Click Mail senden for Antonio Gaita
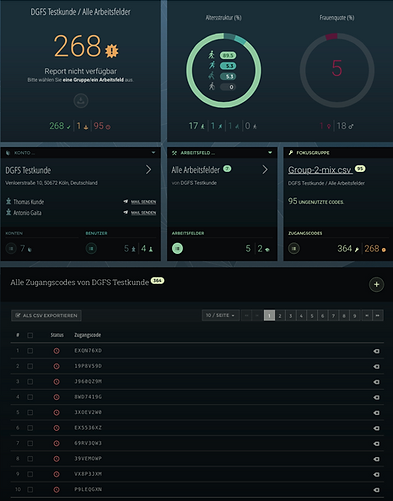 tap(143, 212)
